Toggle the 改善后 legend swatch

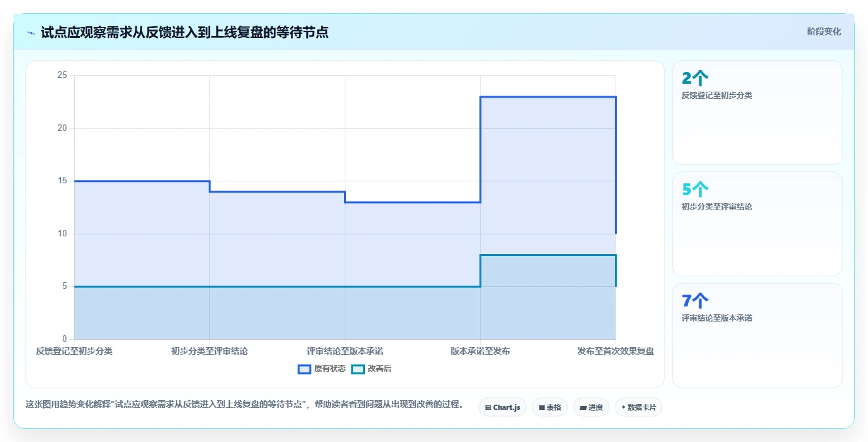pyautogui.click(x=358, y=369)
